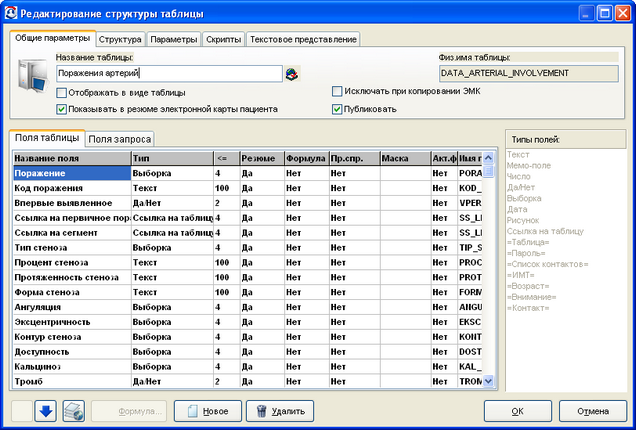Viewport: 636px width, 430px height.
Task: Click the 'Новое' button
Action: click(208, 411)
